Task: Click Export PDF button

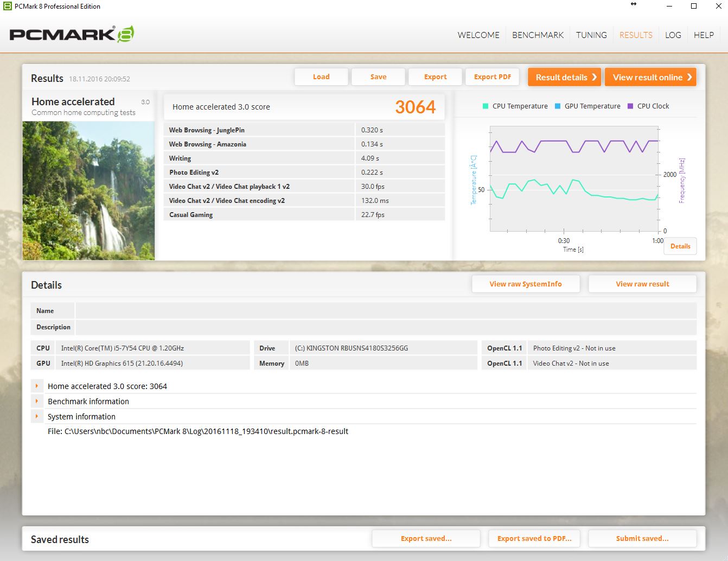Action: click(492, 77)
